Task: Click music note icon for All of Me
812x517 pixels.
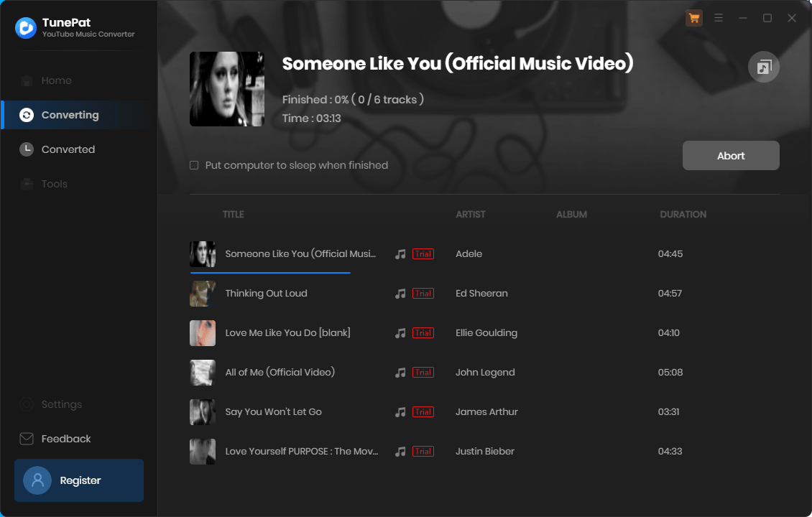Action: [400, 373]
